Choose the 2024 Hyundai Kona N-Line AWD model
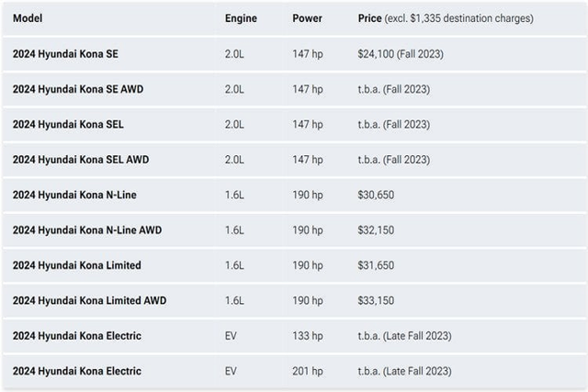 click(x=86, y=230)
